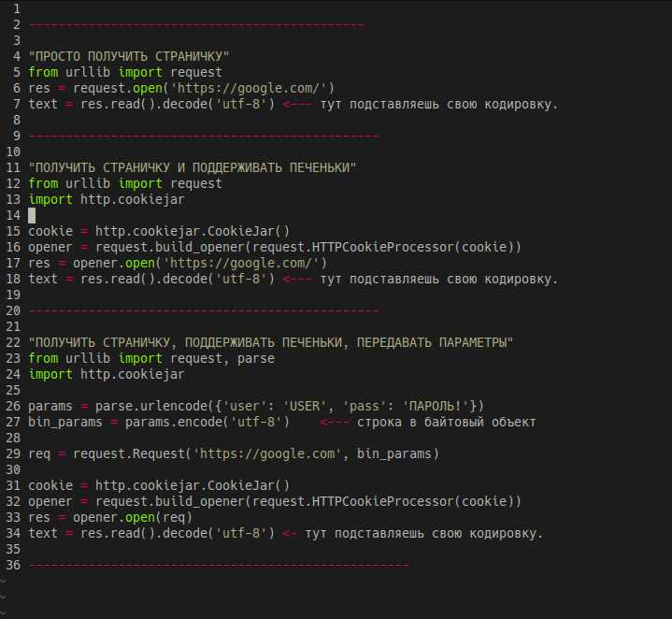The height and width of the screenshot is (619, 672).
Task: Click "from urllib import request, parse" on line 23
Action: click(151, 358)
